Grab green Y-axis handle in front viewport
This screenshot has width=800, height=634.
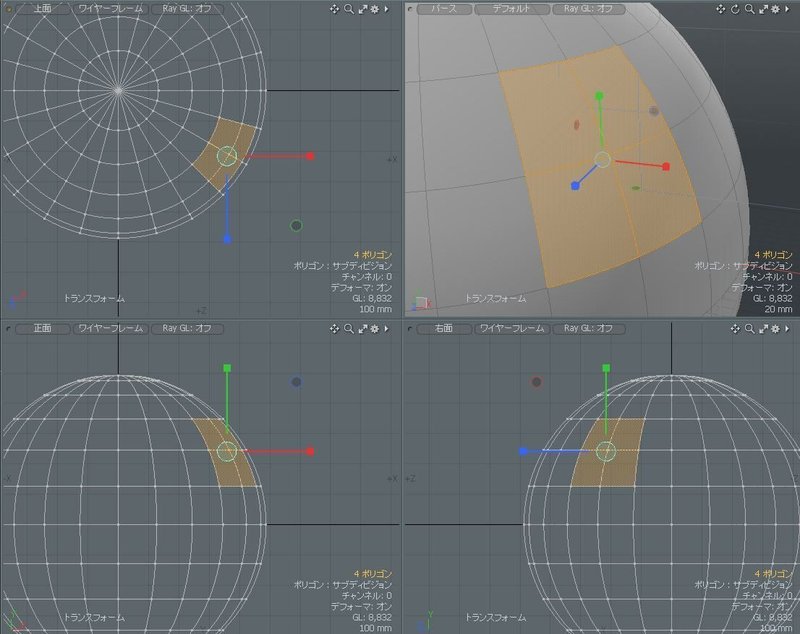click(x=227, y=368)
